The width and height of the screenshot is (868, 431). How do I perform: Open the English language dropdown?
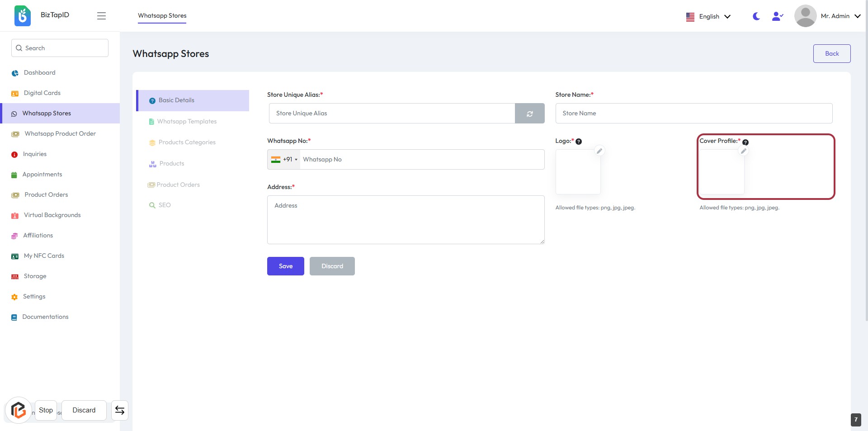[x=708, y=17]
